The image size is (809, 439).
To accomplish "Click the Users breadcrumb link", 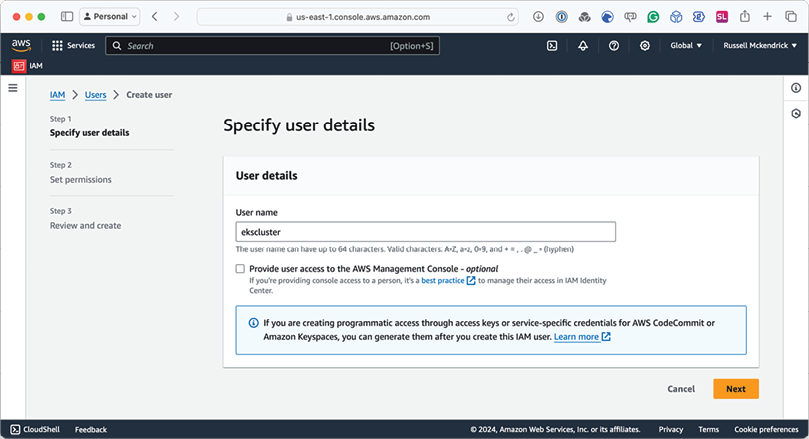I will point(95,95).
